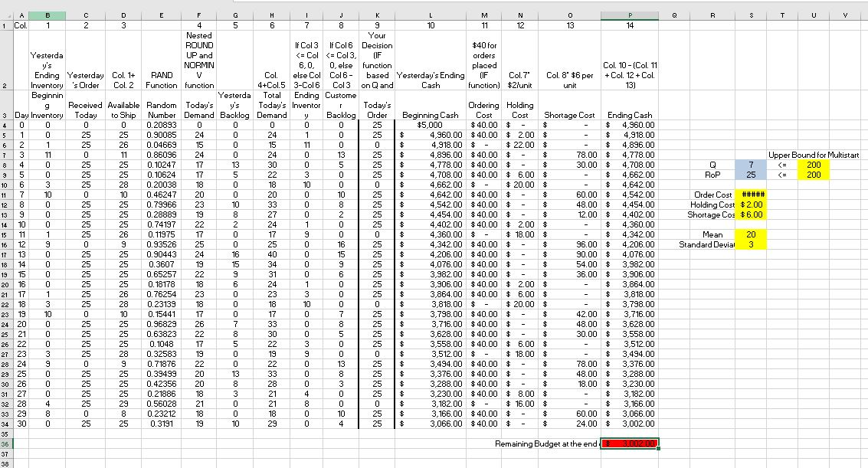The width and height of the screenshot is (868, 468).
Task: Click the 'Available to Ship' column title
Action: (123, 105)
